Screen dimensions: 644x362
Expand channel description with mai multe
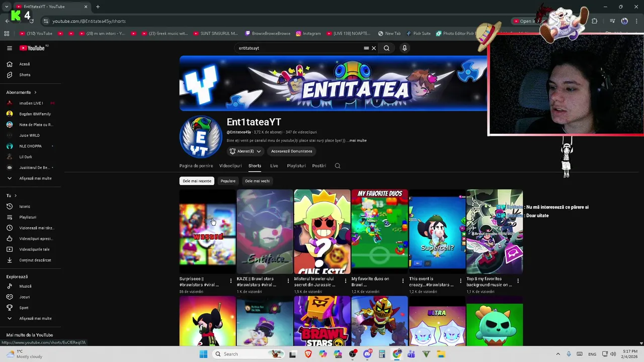(358, 141)
